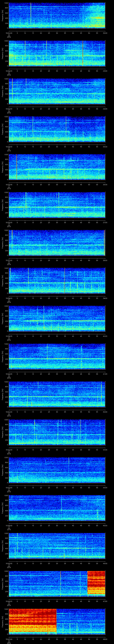Open the spectrogram panel starting at 18:39:00

(x=57, y=318)
